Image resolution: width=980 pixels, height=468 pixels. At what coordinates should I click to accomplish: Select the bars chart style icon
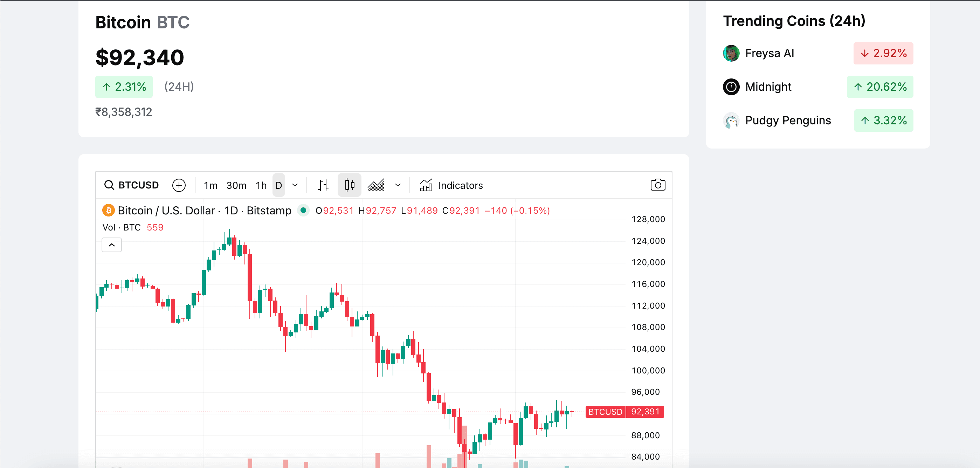pos(323,185)
